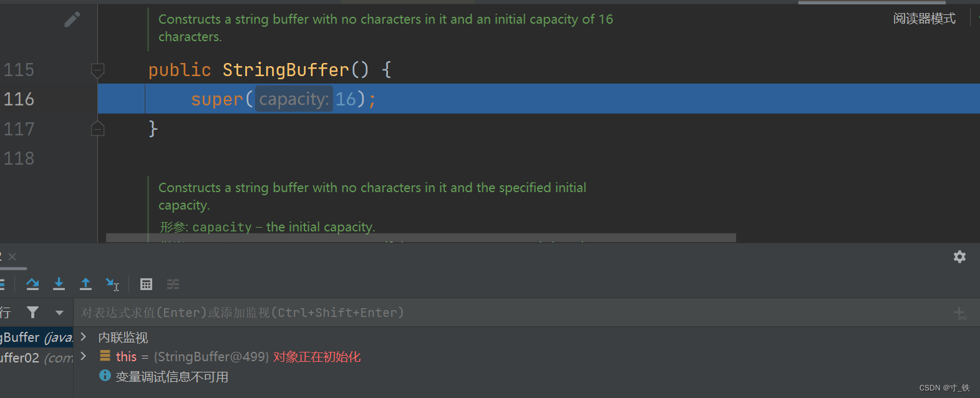Enable reader mode (阅读器模式)

(924, 19)
